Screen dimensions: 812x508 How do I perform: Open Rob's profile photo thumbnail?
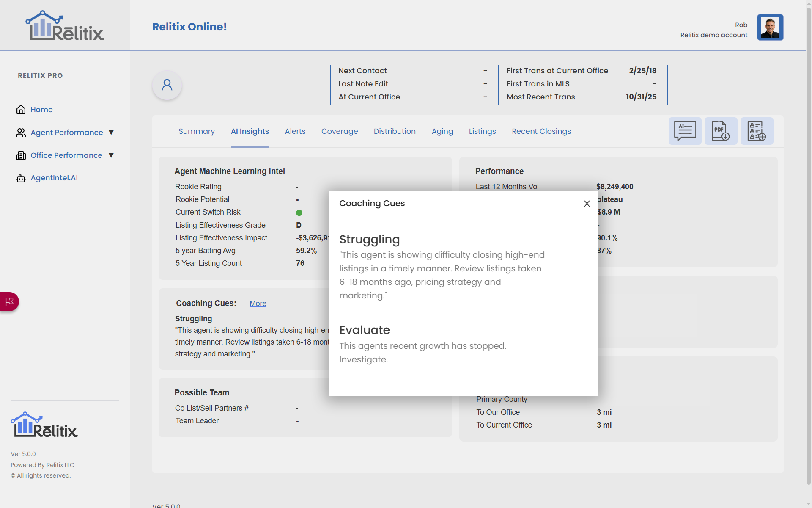point(770,28)
